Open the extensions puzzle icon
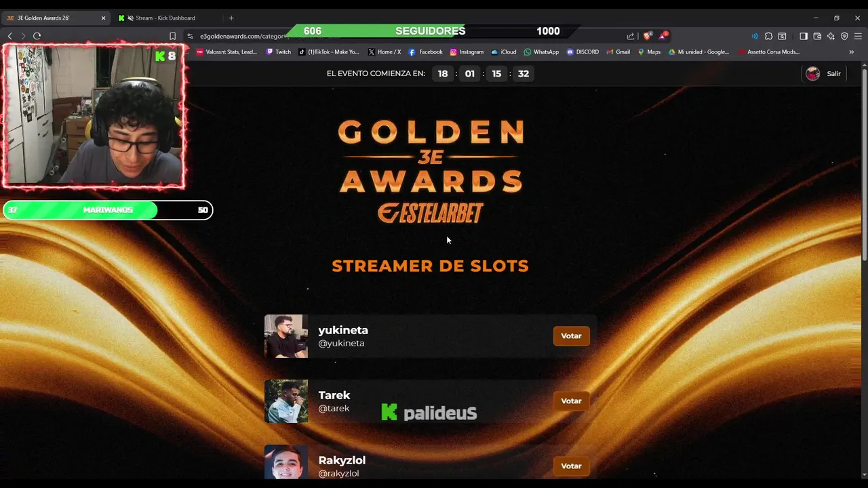Screen dimensions: 868x488 click(768, 36)
